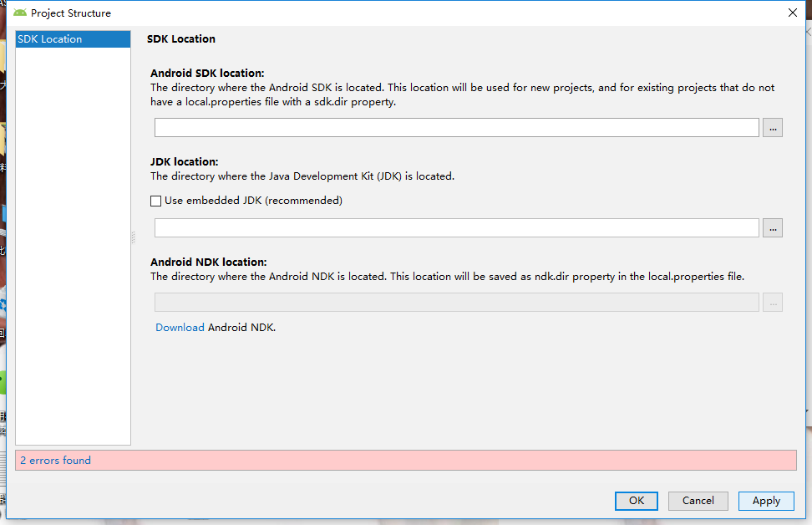The image size is (812, 525).
Task: Confirm the dialog with OK
Action: click(637, 501)
